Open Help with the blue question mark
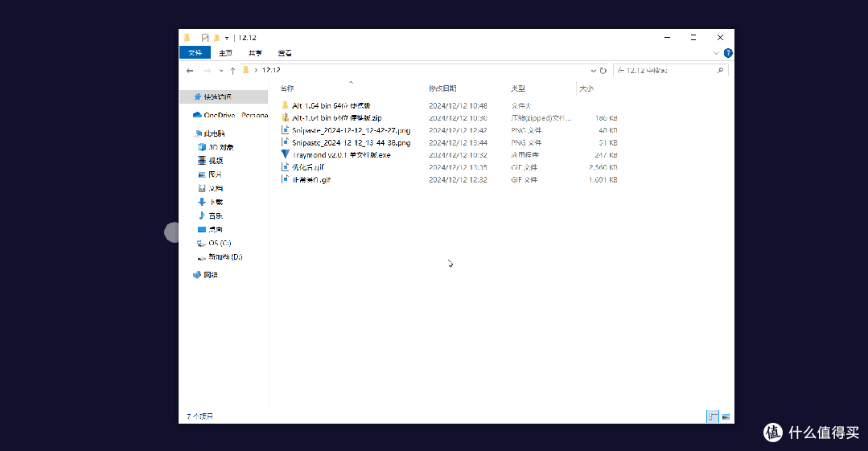 click(x=728, y=53)
